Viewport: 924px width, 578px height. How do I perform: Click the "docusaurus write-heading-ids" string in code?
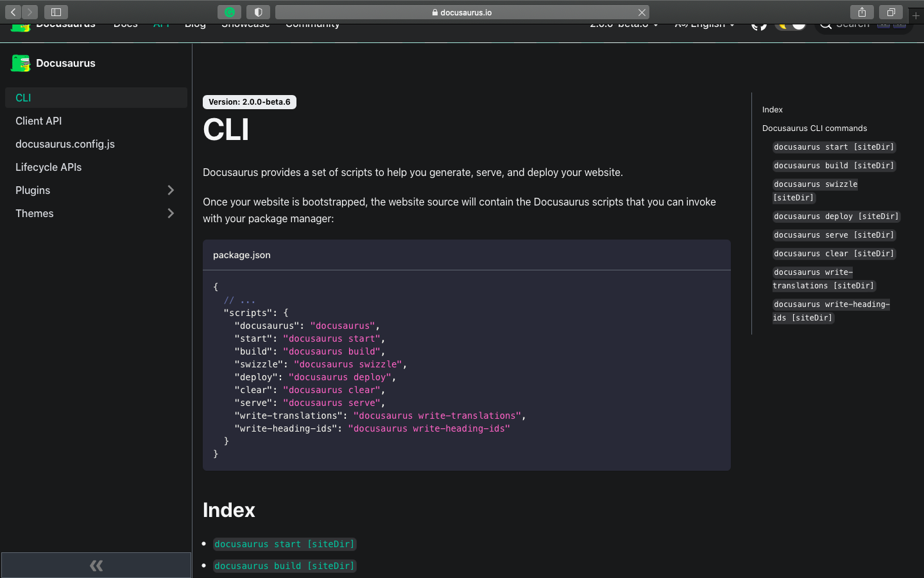pos(429,428)
